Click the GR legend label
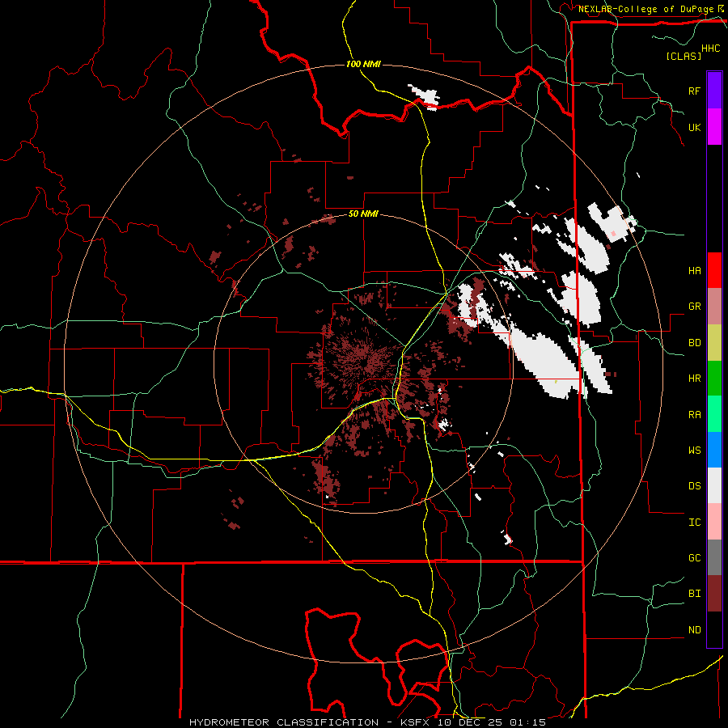728x728 pixels. [x=694, y=307]
